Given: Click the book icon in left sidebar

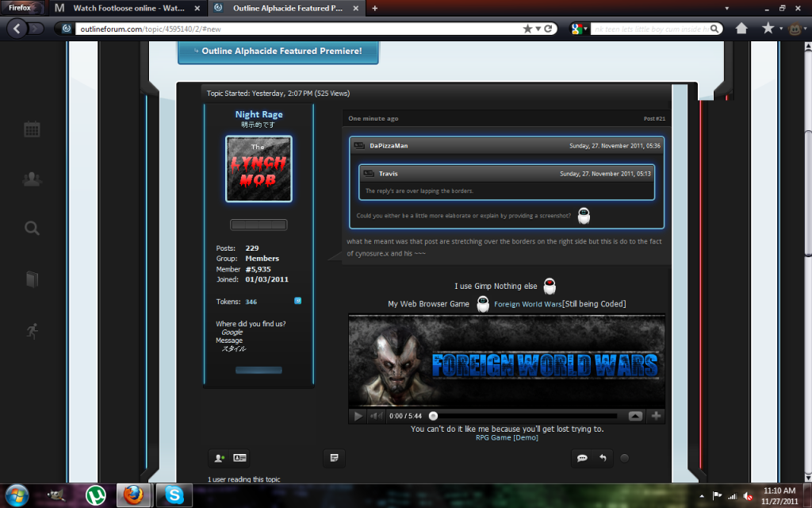Looking at the screenshot, I should pos(32,279).
